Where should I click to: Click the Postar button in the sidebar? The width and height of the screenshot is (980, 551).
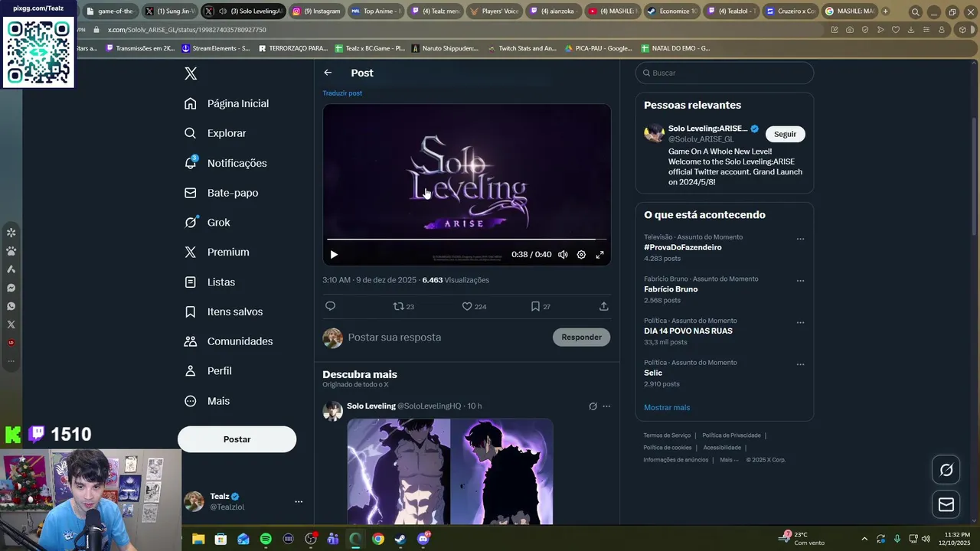click(x=237, y=439)
